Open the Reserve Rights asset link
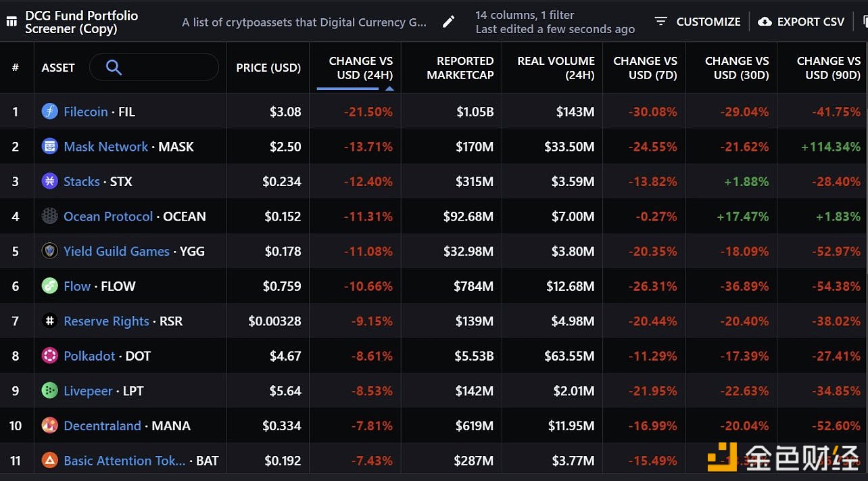The image size is (868, 481). (106, 321)
